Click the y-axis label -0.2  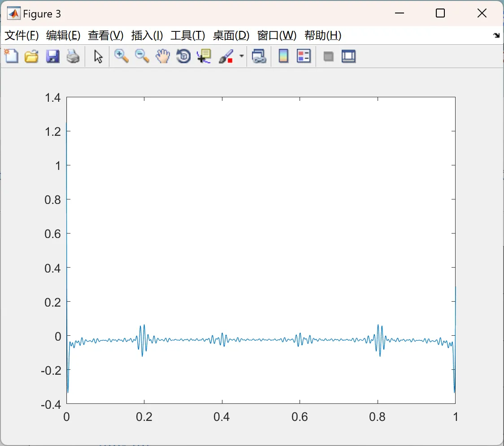click(x=51, y=371)
